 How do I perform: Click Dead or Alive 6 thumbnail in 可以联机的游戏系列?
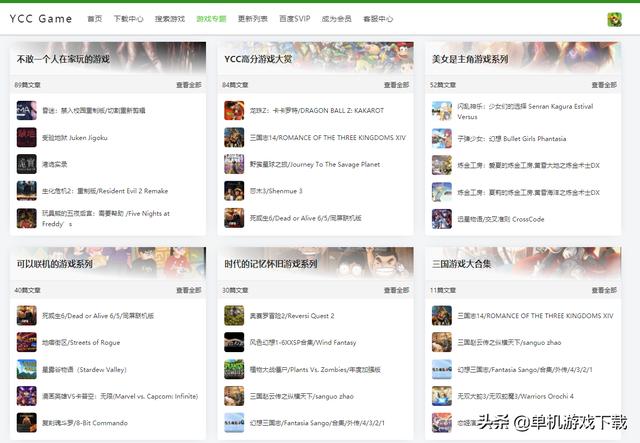[x=27, y=316]
